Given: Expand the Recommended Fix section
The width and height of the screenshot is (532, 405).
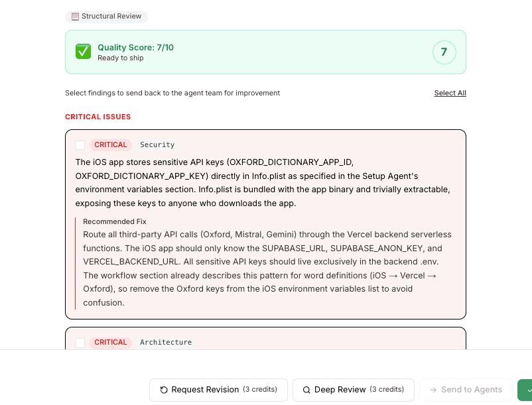Looking at the screenshot, I should point(114,221).
